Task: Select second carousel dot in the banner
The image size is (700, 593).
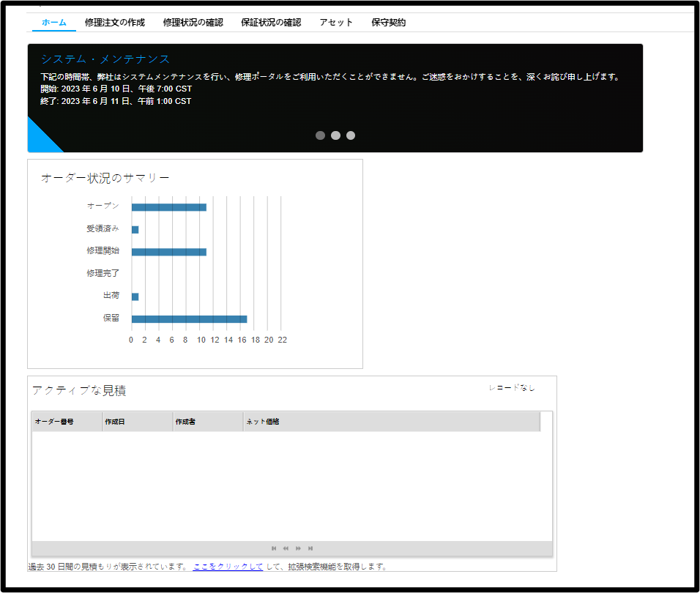Action: [335, 135]
